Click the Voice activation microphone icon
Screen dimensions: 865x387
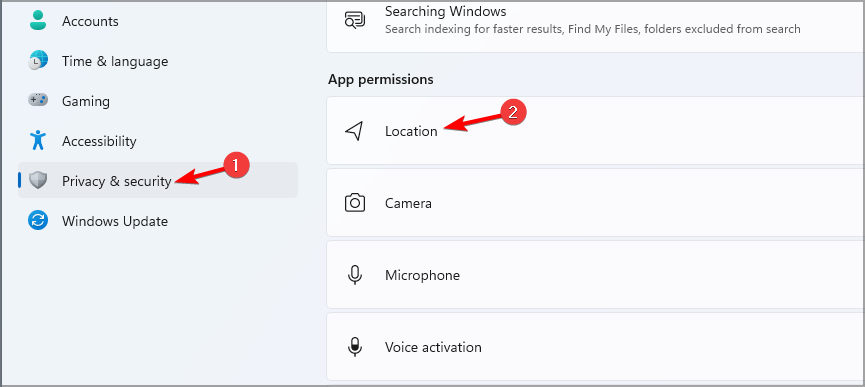pyautogui.click(x=355, y=347)
